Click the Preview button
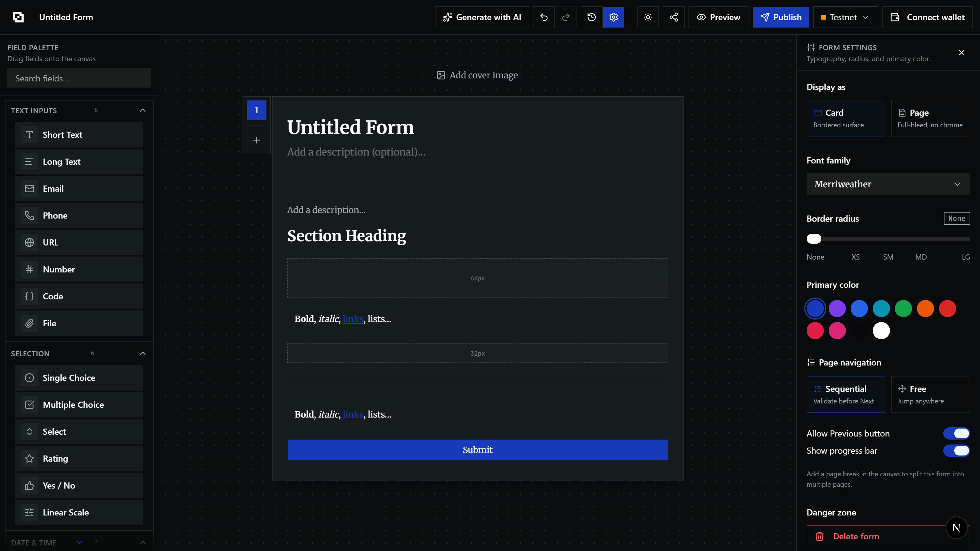The height and width of the screenshot is (551, 980). (x=718, y=17)
